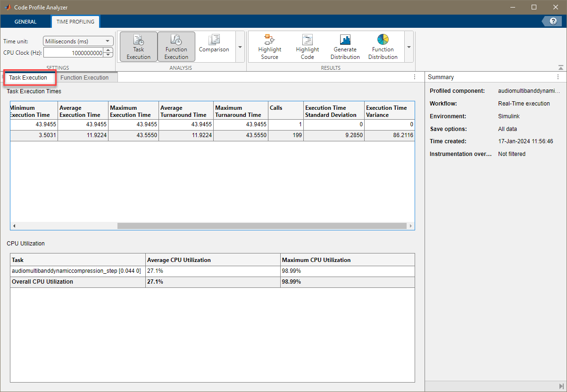Open the Help question mark button
Viewport: 567px width, 392px height.
tap(553, 21)
